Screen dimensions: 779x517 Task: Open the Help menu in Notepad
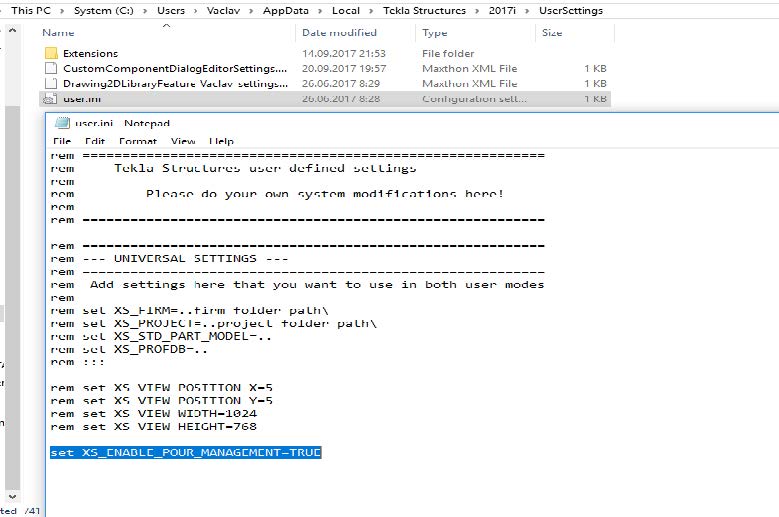pyautogui.click(x=221, y=141)
